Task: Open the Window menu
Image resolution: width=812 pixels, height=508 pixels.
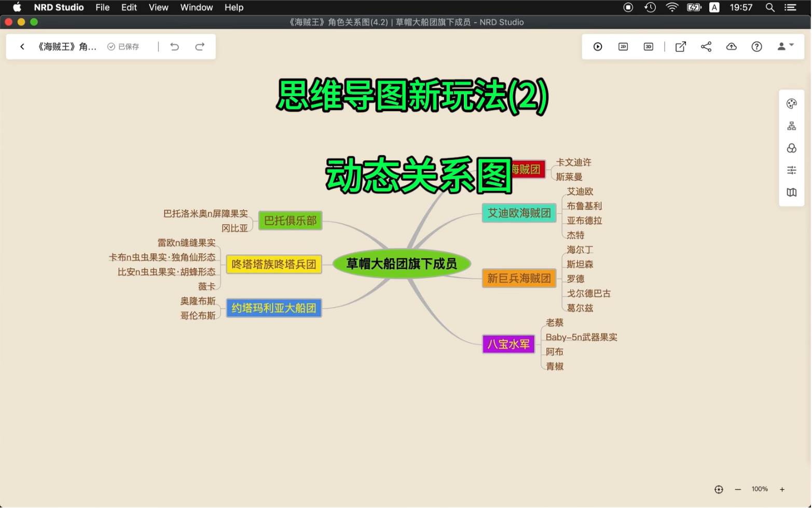Action: click(x=197, y=7)
